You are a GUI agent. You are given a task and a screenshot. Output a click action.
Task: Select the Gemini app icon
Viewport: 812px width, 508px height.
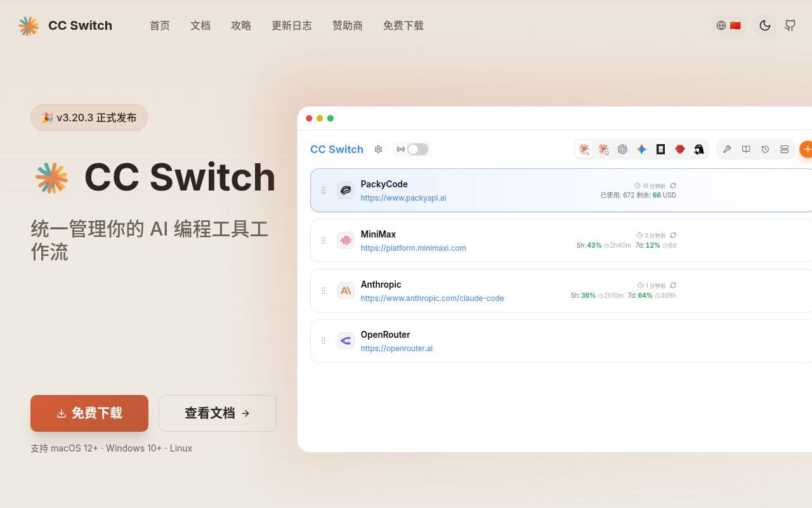(641, 149)
